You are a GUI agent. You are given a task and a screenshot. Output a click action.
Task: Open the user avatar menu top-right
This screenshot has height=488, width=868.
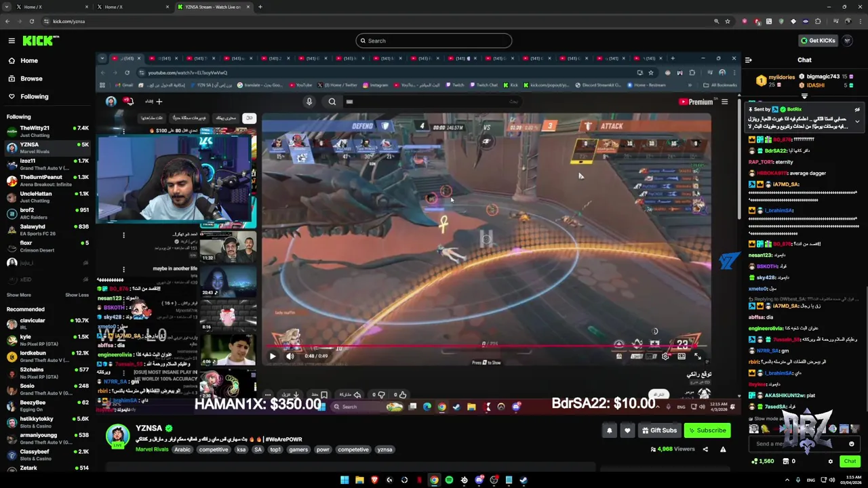point(848,41)
